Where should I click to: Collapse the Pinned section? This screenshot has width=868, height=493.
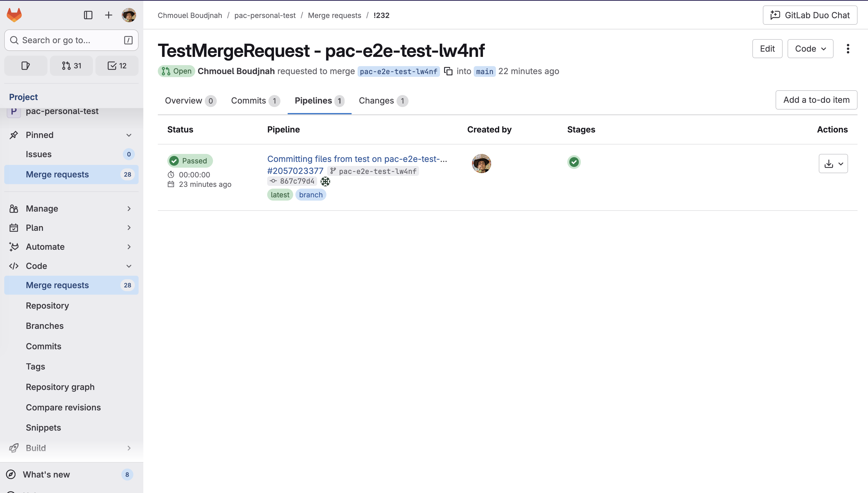click(x=129, y=135)
